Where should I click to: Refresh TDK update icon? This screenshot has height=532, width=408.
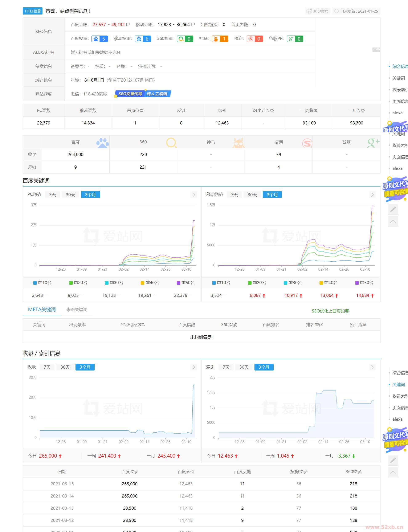[x=336, y=11]
